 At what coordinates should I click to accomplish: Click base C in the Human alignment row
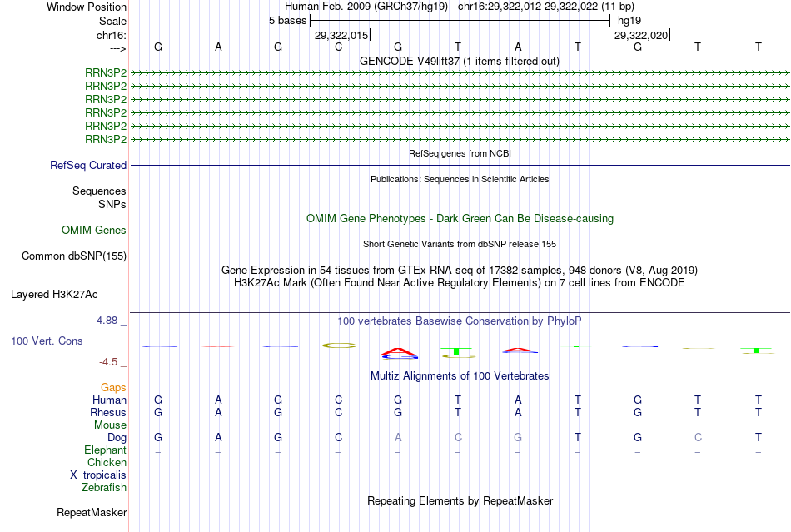[x=338, y=400]
